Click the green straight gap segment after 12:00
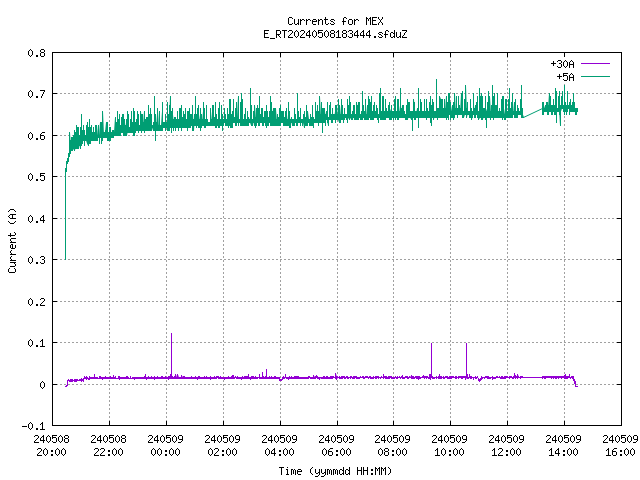This screenshot has height=480, width=640. 533,113
